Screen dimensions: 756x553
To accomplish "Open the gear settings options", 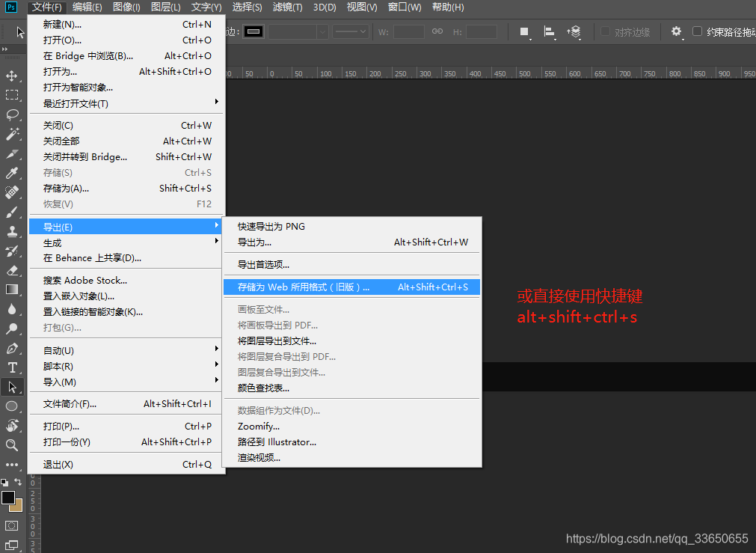I will click(x=677, y=32).
